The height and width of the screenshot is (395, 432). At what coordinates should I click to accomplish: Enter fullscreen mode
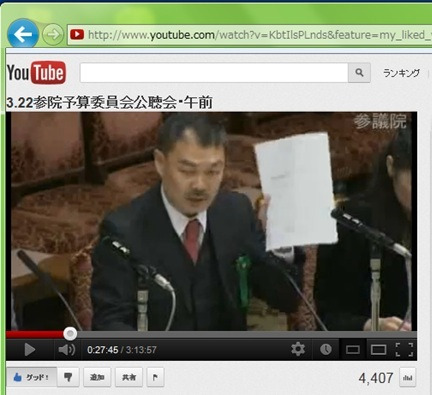[x=404, y=349]
